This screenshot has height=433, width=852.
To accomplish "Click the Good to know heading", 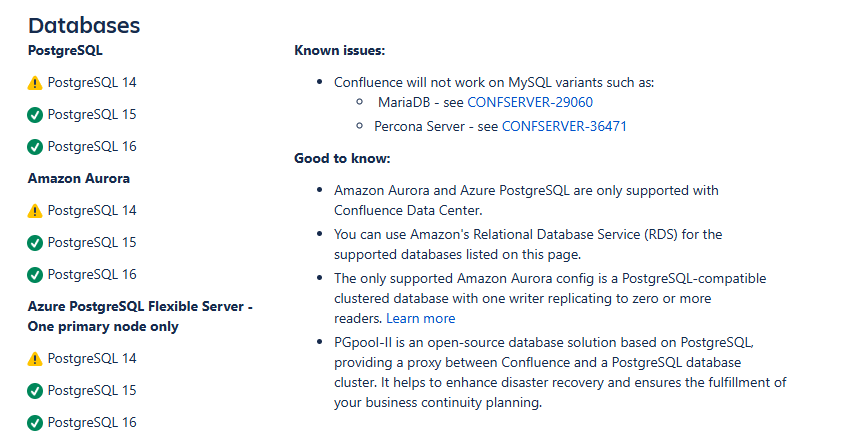I will pyautogui.click(x=342, y=158).
